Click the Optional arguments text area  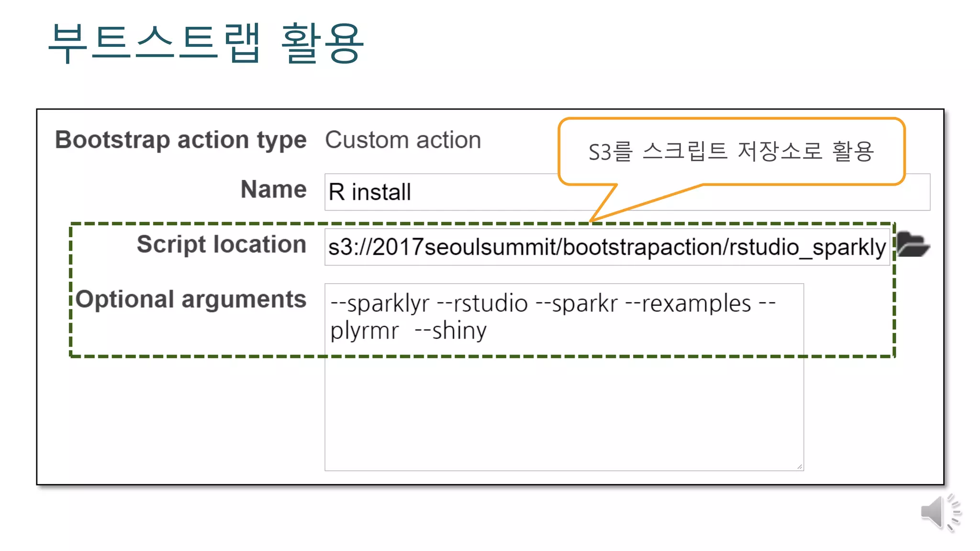coord(564,377)
